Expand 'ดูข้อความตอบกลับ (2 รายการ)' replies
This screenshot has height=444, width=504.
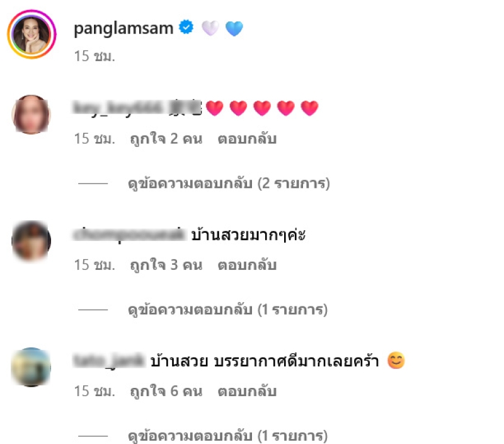click(x=229, y=184)
